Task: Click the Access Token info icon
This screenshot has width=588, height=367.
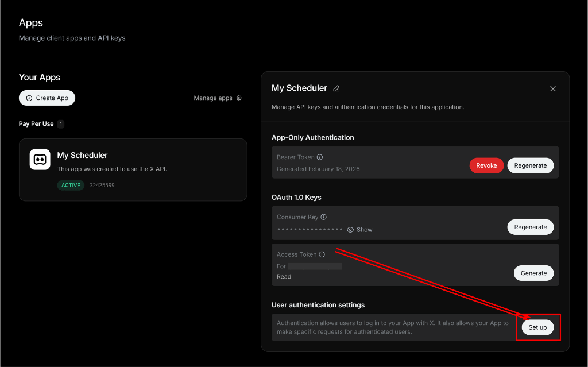Action: 322,254
